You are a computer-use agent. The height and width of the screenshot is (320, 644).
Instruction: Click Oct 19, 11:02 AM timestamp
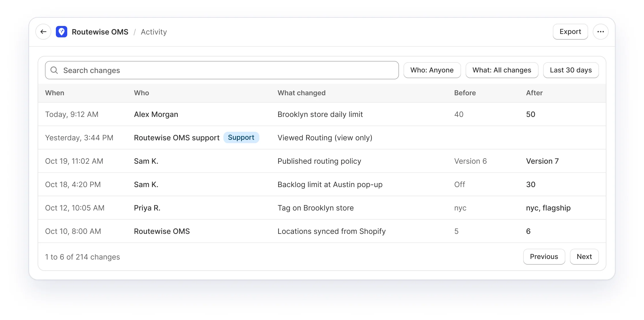pyautogui.click(x=74, y=161)
